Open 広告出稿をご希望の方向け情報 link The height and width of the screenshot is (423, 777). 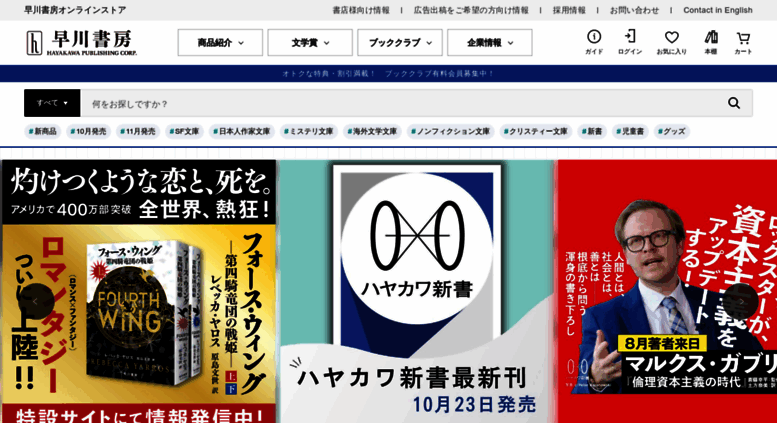tap(471, 10)
